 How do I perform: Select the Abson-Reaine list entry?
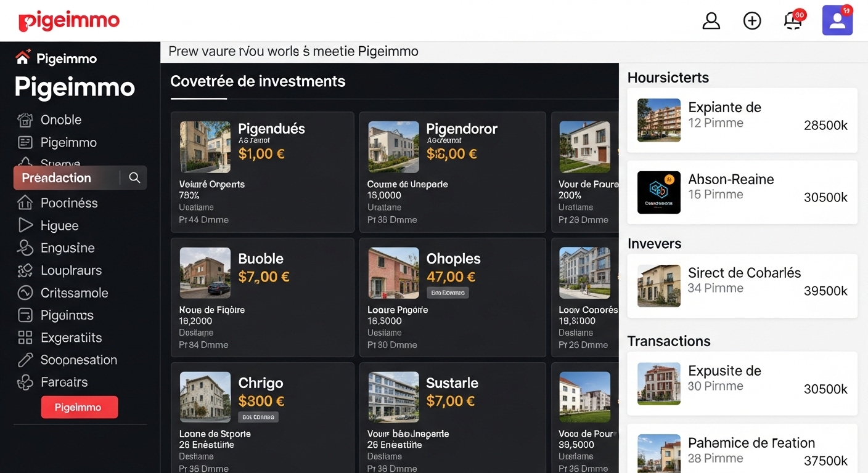point(742,192)
